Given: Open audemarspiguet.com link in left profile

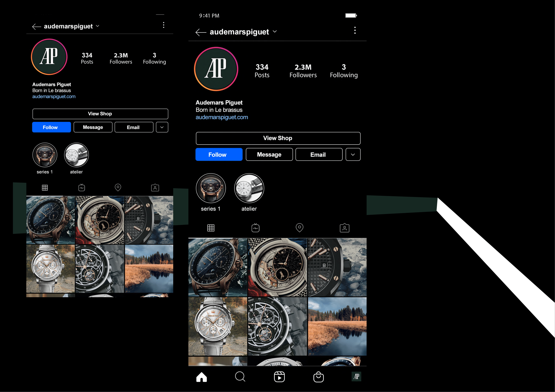Looking at the screenshot, I should point(54,96).
